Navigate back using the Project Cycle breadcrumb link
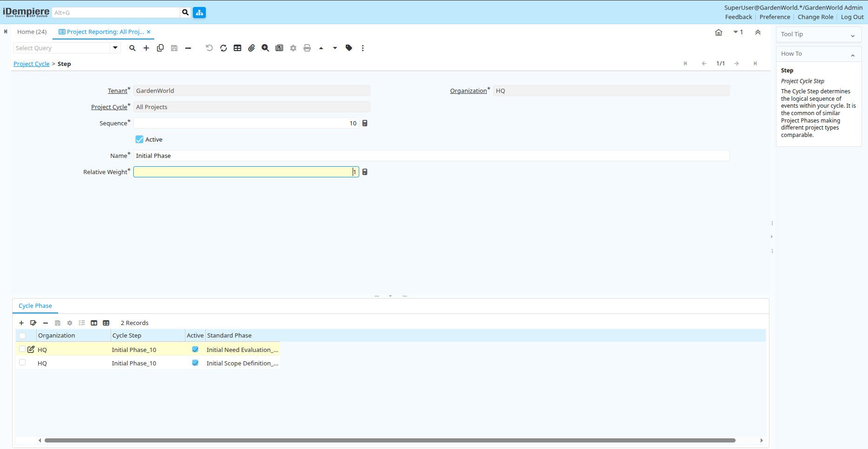Image resolution: width=868 pixels, height=449 pixels. click(x=31, y=64)
